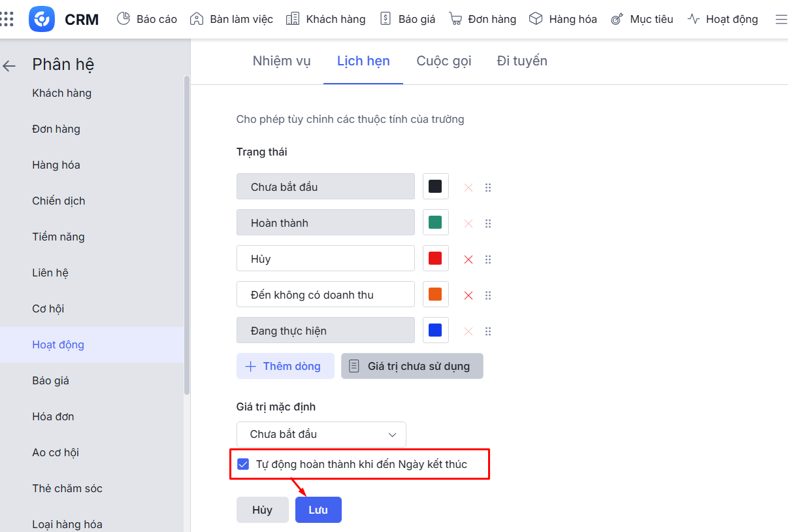Switch to the Cuộc gọi tab
The height and width of the screenshot is (532, 788).
[x=444, y=61]
